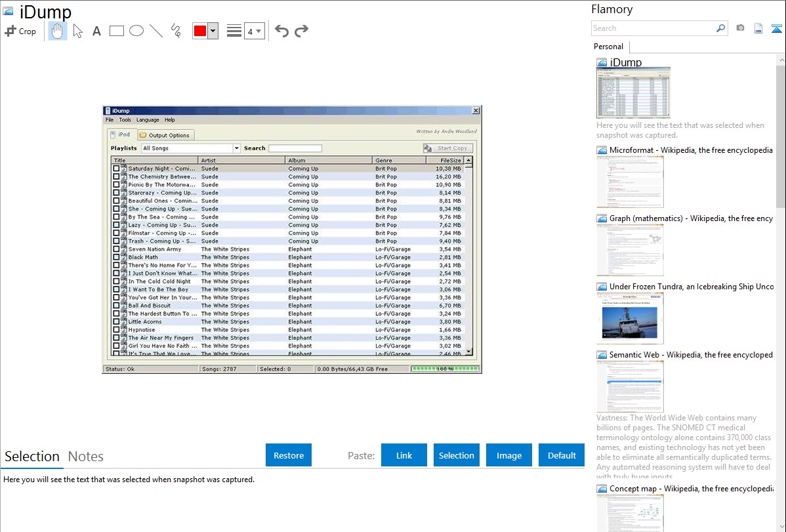The width and height of the screenshot is (786, 532).
Task: Click the search magnifier icon in Flamory
Action: [720, 28]
